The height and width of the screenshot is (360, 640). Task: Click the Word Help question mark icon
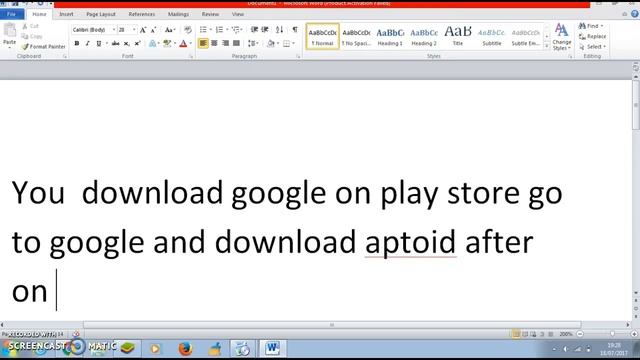[635, 14]
